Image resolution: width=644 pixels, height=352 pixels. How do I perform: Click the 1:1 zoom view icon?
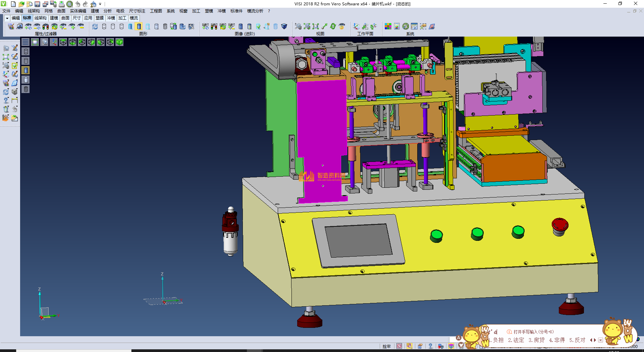coord(316,27)
